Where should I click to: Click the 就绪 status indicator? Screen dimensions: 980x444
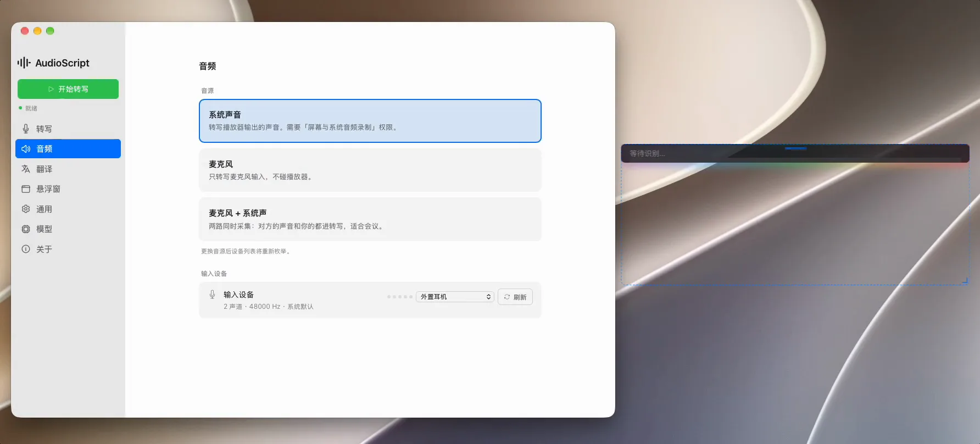(28, 108)
